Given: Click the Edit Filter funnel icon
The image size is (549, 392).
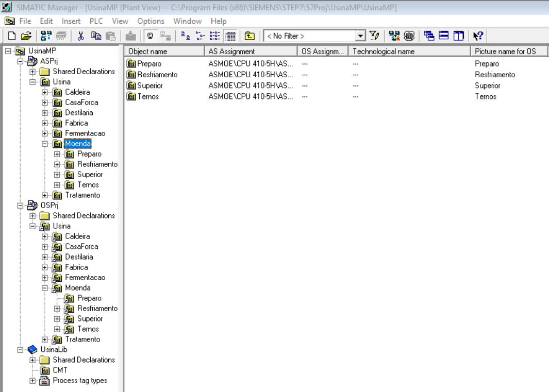Looking at the screenshot, I should tap(374, 36).
